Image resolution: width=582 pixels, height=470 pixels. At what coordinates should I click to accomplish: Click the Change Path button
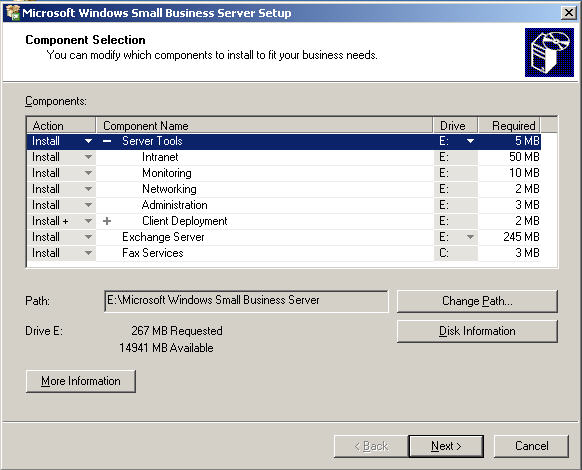pos(477,301)
